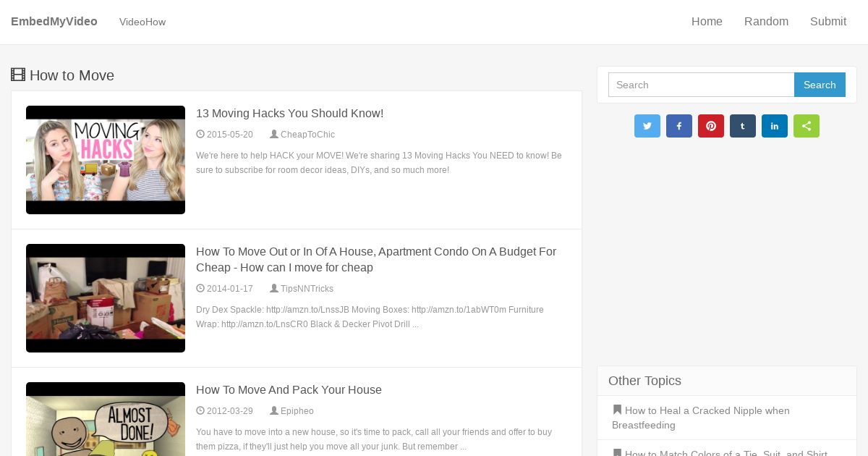Viewport: 868px width, 456px height.
Task: Click the 2015-05-20 date
Action: [230, 135]
